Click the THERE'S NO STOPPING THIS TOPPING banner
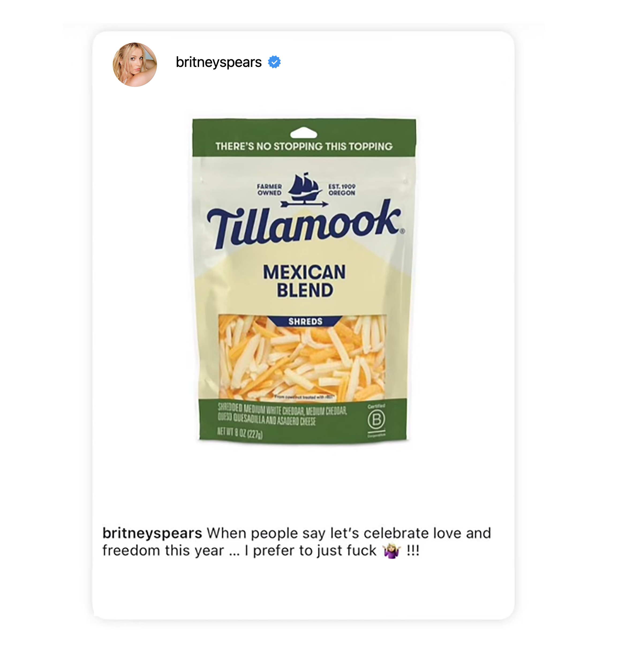Image resolution: width=633 pixels, height=672 pixels. click(304, 146)
